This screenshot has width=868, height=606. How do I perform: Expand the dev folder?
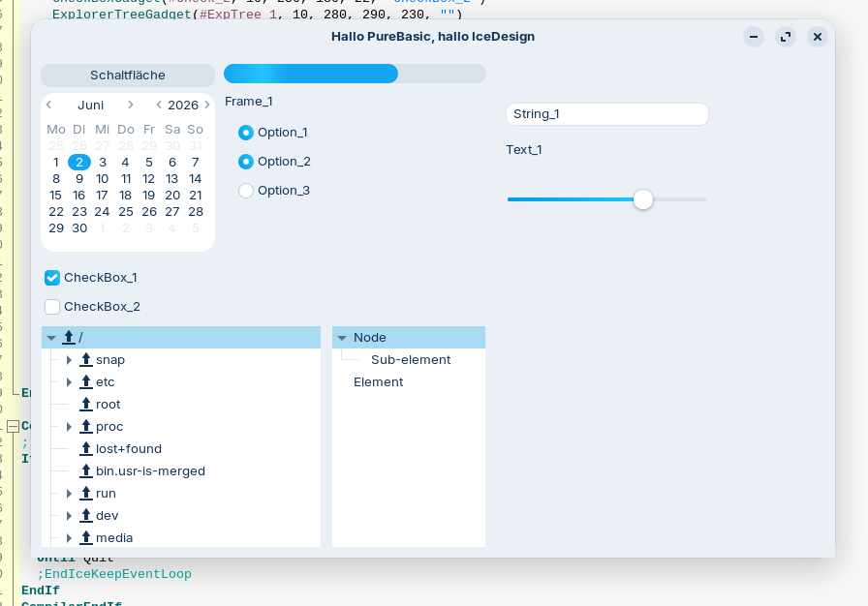tap(69, 516)
